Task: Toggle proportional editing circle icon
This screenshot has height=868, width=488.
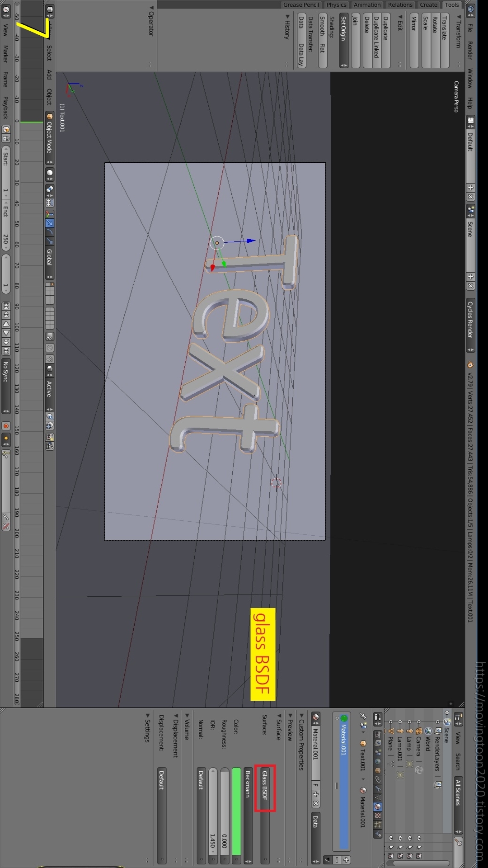Action: click(x=49, y=348)
